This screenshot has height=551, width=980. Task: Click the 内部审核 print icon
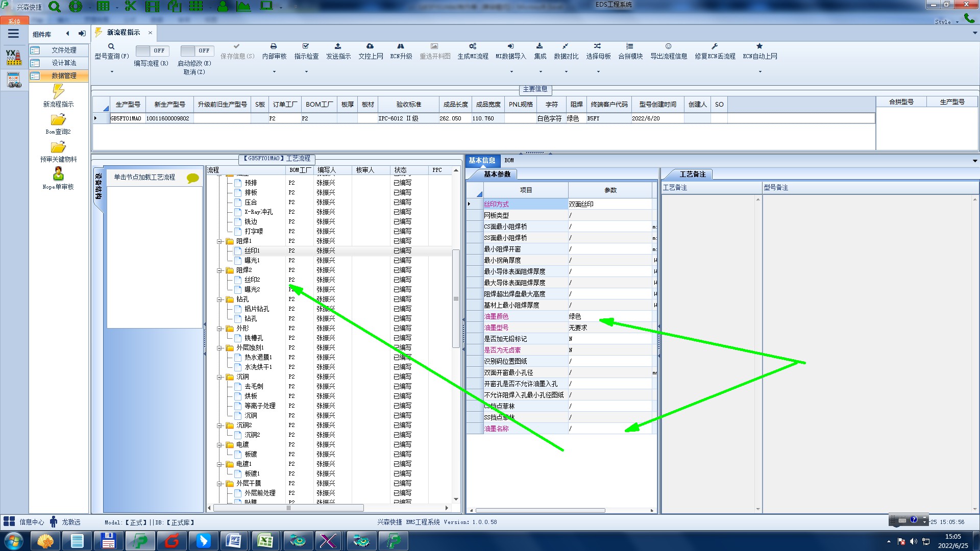(274, 46)
